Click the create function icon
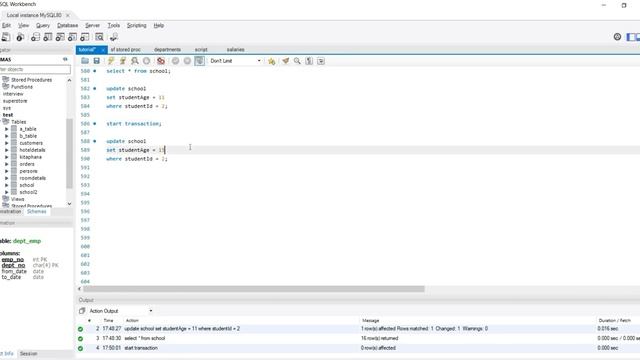640x360 pixels. [85, 37]
